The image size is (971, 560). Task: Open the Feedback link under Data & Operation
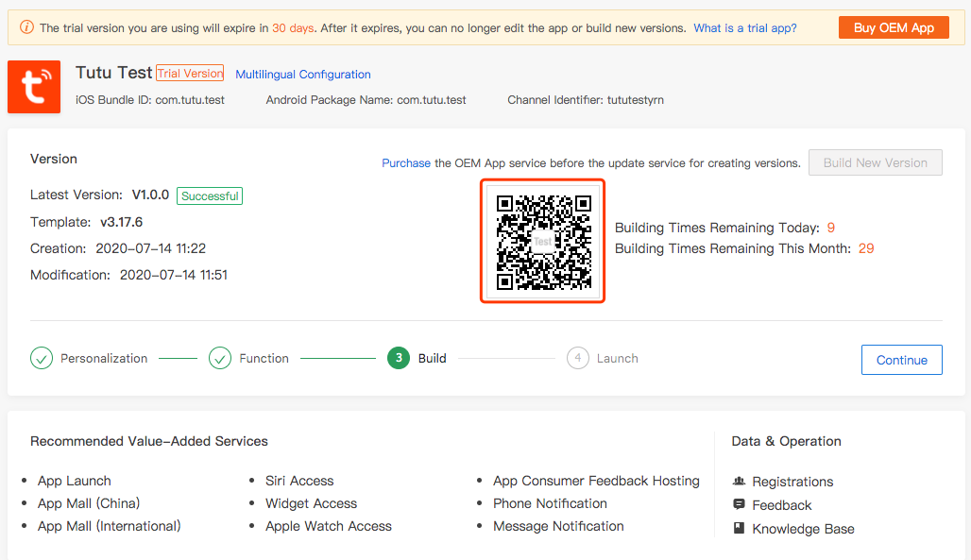[781, 505]
